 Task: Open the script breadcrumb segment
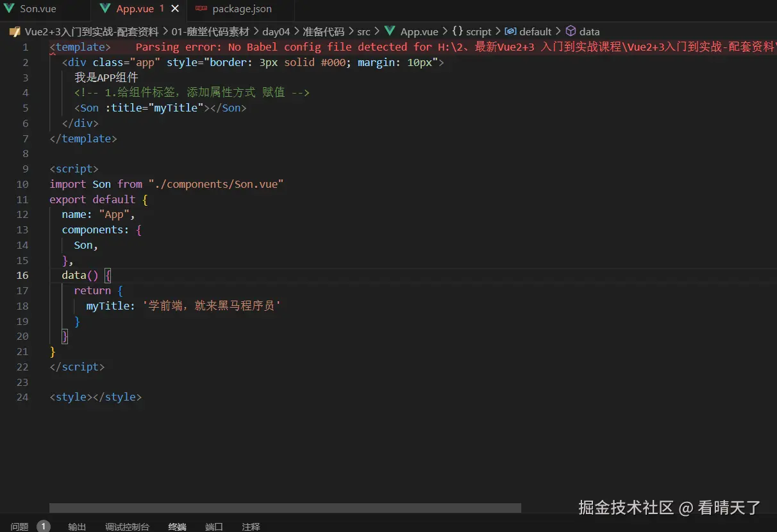(x=479, y=31)
